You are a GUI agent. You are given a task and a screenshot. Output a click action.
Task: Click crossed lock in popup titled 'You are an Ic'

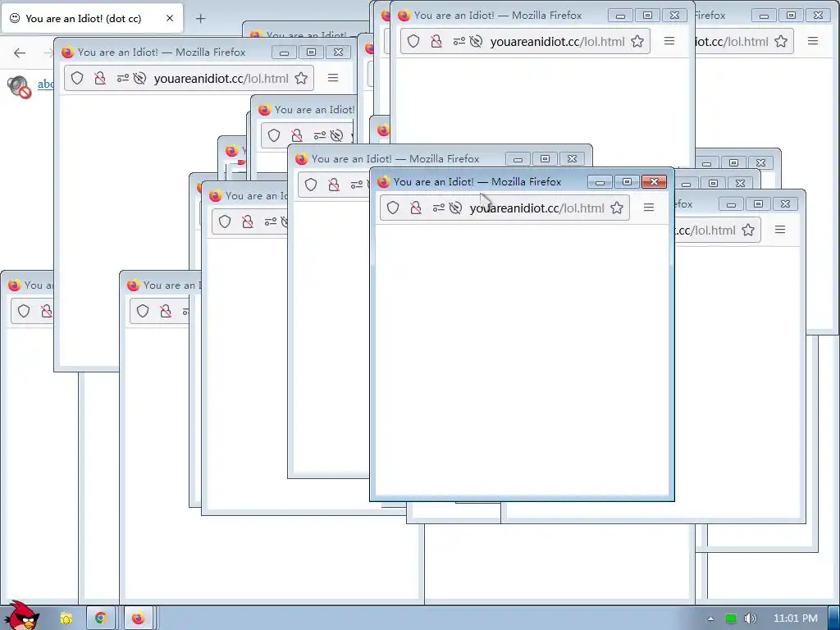pyautogui.click(x=248, y=221)
